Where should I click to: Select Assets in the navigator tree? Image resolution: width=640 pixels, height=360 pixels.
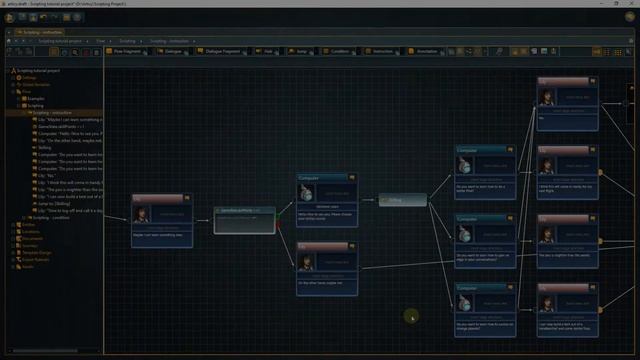coord(28,267)
